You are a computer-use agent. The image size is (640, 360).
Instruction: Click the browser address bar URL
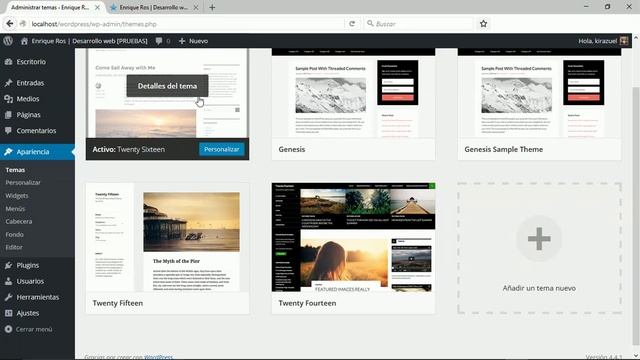[94, 24]
